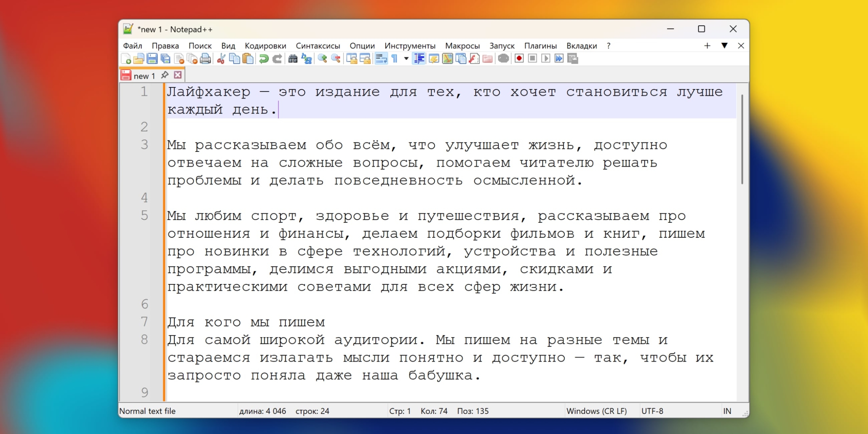The image size is (868, 434).
Task: Click the Cut toolbar icon
Action: point(221,58)
